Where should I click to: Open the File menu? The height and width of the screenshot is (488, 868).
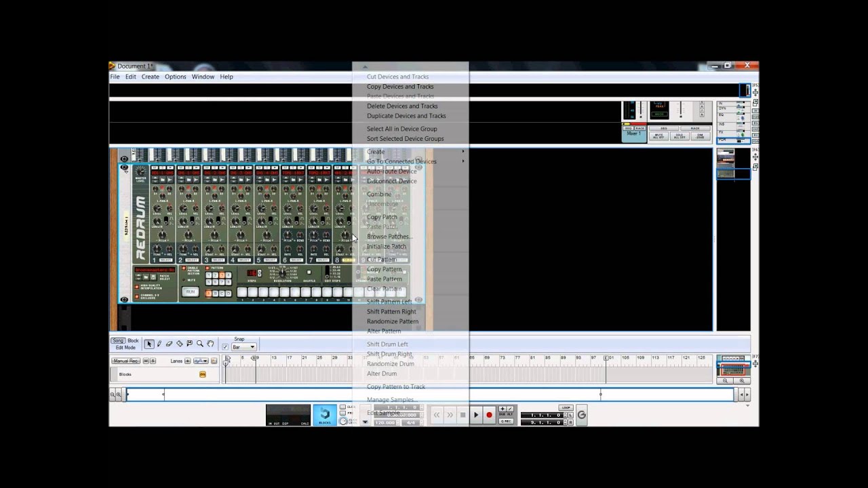[115, 77]
